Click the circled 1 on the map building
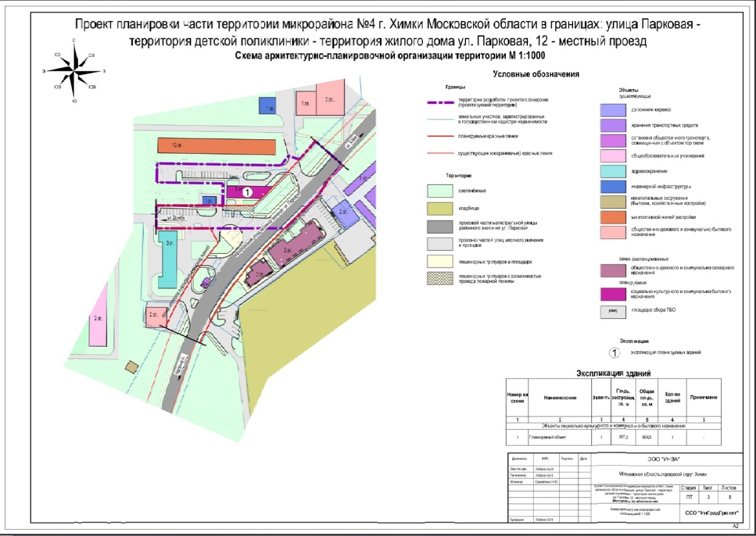 [x=247, y=192]
